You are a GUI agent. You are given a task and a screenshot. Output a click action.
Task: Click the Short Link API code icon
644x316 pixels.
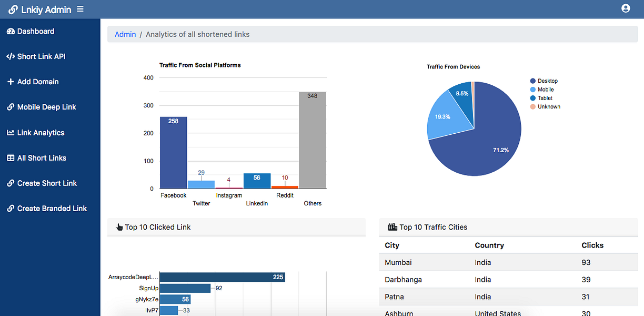pyautogui.click(x=11, y=56)
